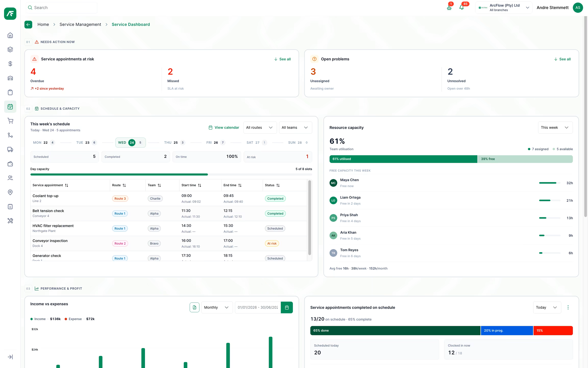The width and height of the screenshot is (588, 368).
Task: Open the people icon in the sidebar
Action: (10, 178)
